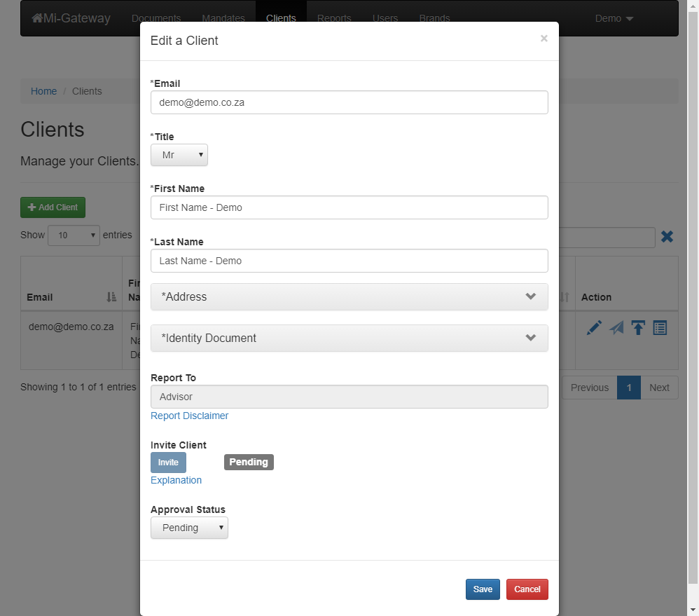Open the Demo user menu
699x616 pixels.
tap(614, 18)
